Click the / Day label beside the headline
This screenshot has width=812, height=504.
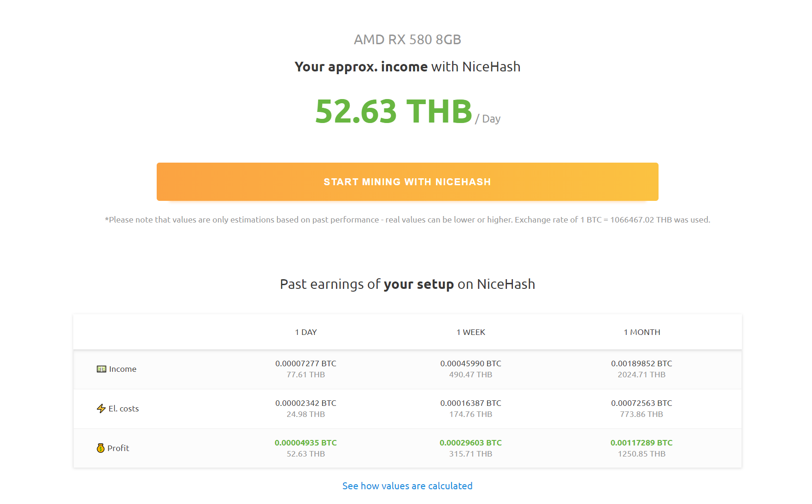488,119
